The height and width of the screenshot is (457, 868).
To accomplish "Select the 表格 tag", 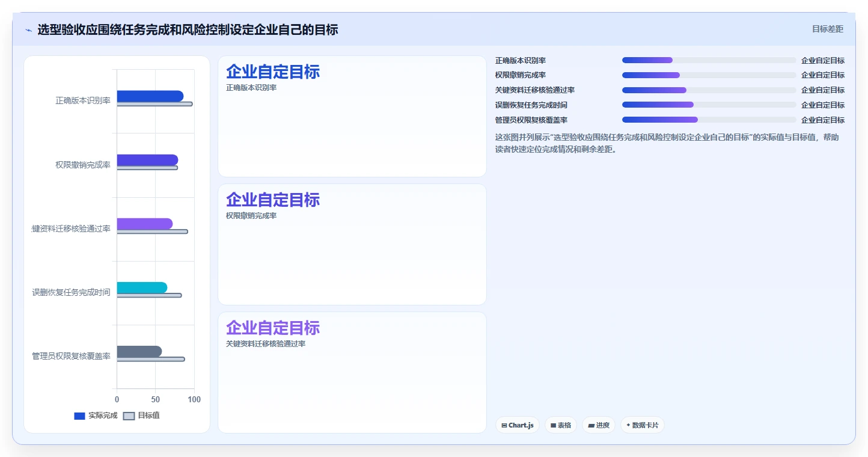I will (x=561, y=425).
